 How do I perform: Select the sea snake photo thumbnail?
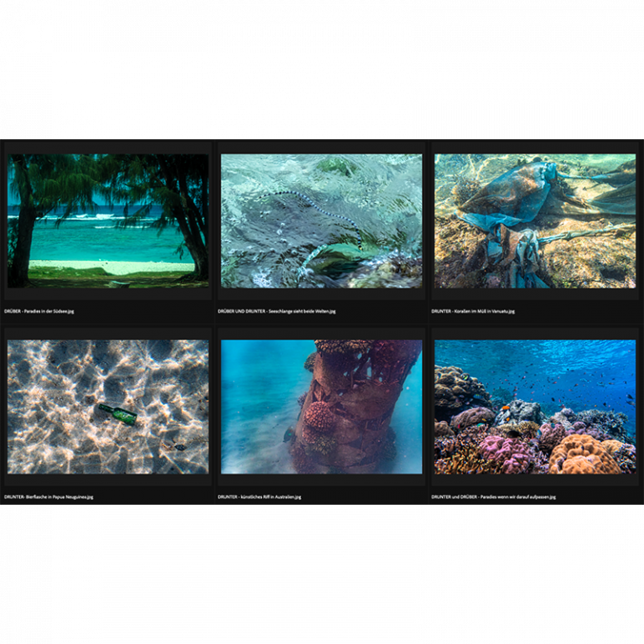(x=322, y=221)
